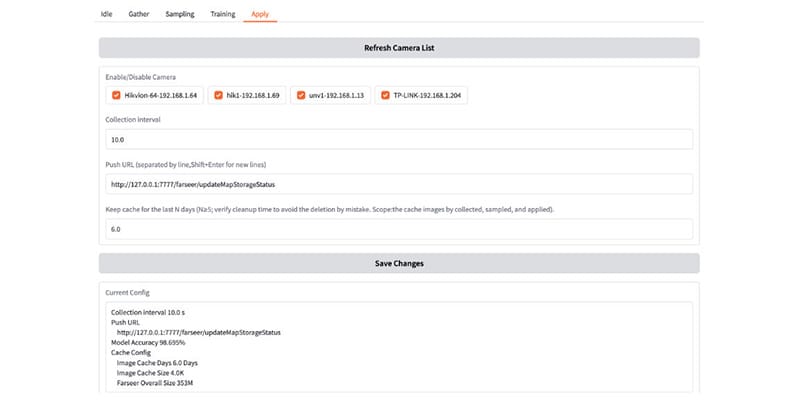Select the keep cache days field showing 6.0
The height and width of the screenshot is (400, 798).
coord(398,229)
